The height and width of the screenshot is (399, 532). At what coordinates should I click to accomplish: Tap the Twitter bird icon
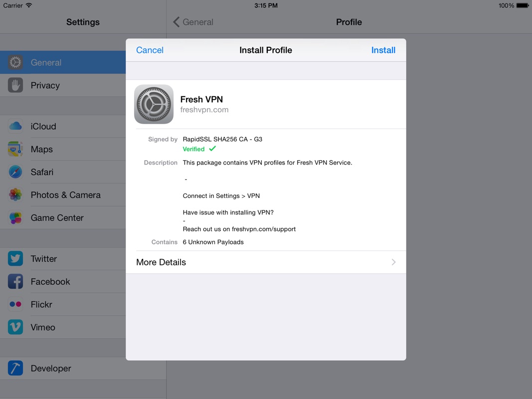15,258
